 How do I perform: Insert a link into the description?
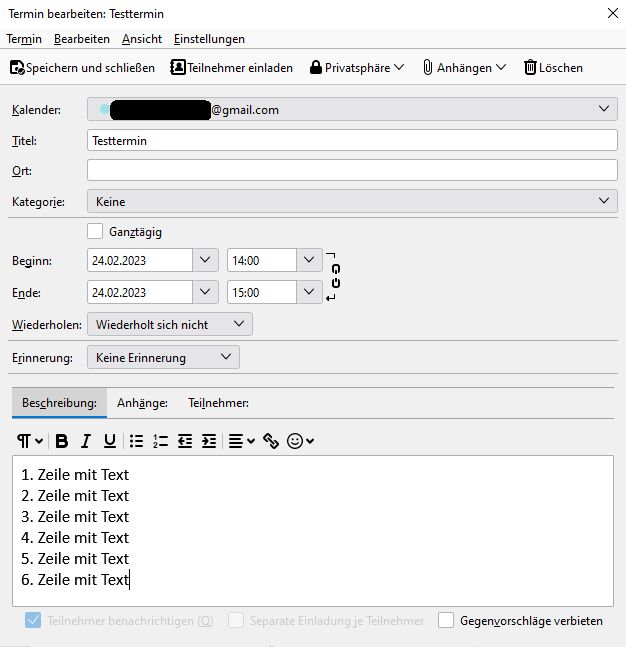click(x=271, y=441)
